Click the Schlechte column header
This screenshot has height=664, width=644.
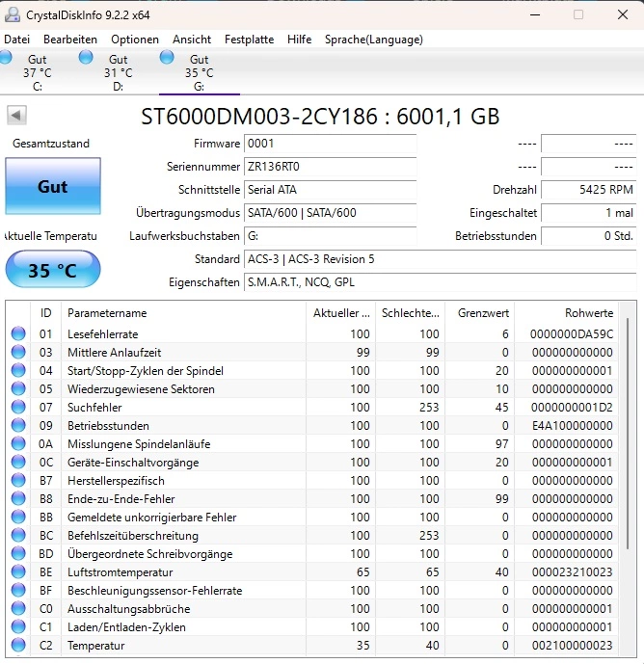410,313
